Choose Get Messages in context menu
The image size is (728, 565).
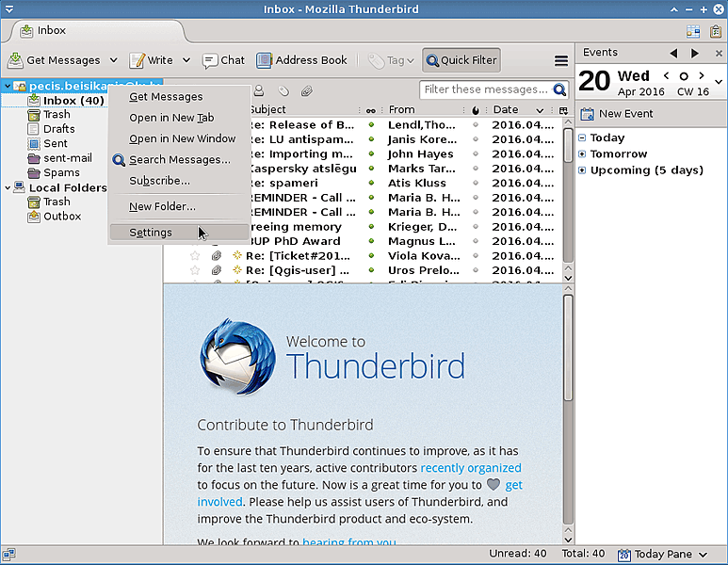pyautogui.click(x=179, y=97)
